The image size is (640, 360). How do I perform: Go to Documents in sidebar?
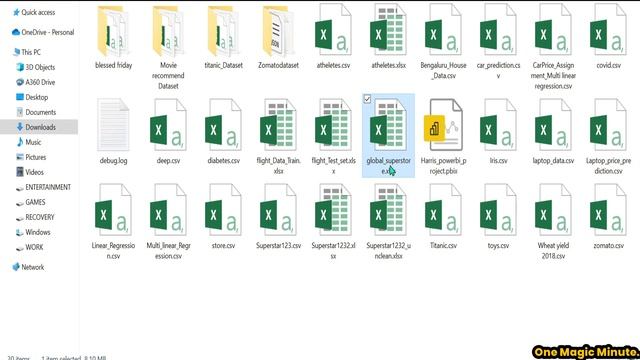tap(36, 112)
